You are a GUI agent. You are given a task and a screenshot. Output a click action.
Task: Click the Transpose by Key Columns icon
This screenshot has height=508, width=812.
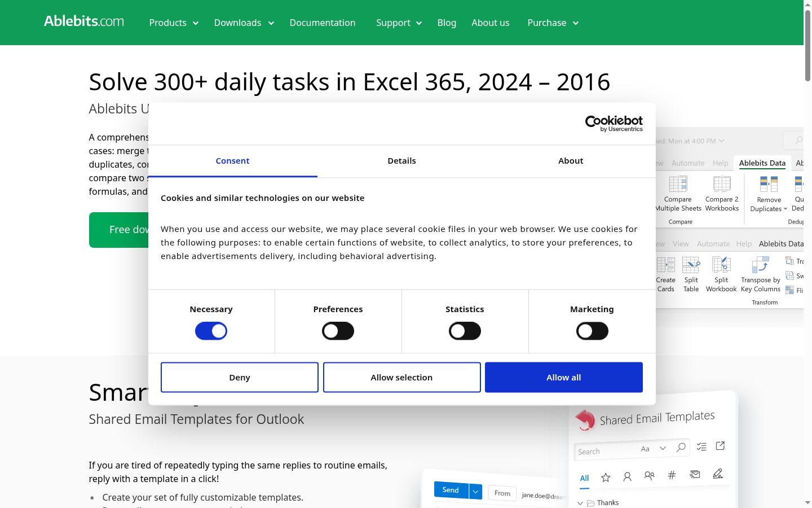point(760,265)
